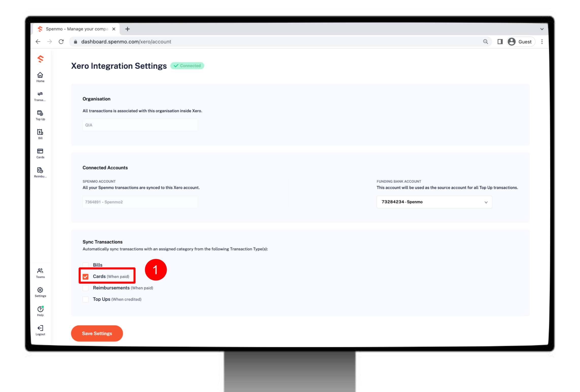
Task: Open Help in the sidebar
Action: [x=40, y=311]
